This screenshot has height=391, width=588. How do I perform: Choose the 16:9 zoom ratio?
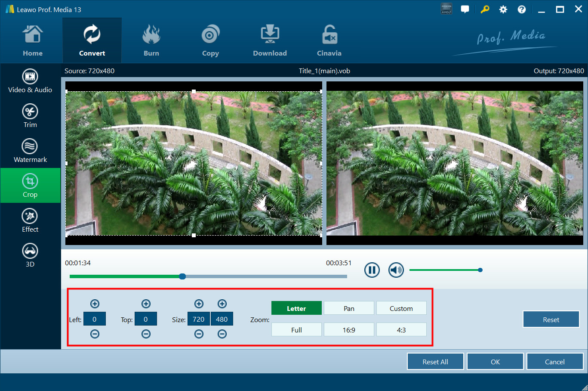(x=349, y=330)
